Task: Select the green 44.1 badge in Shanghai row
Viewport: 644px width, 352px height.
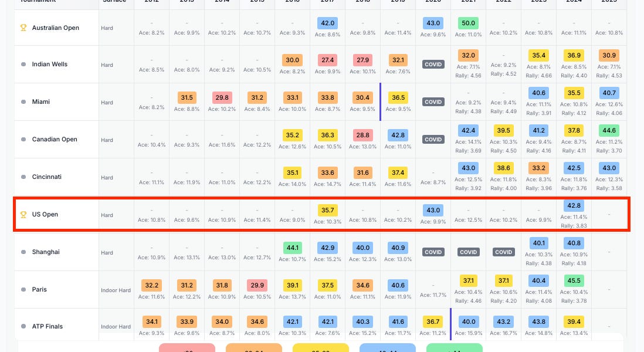Action: coord(293,248)
